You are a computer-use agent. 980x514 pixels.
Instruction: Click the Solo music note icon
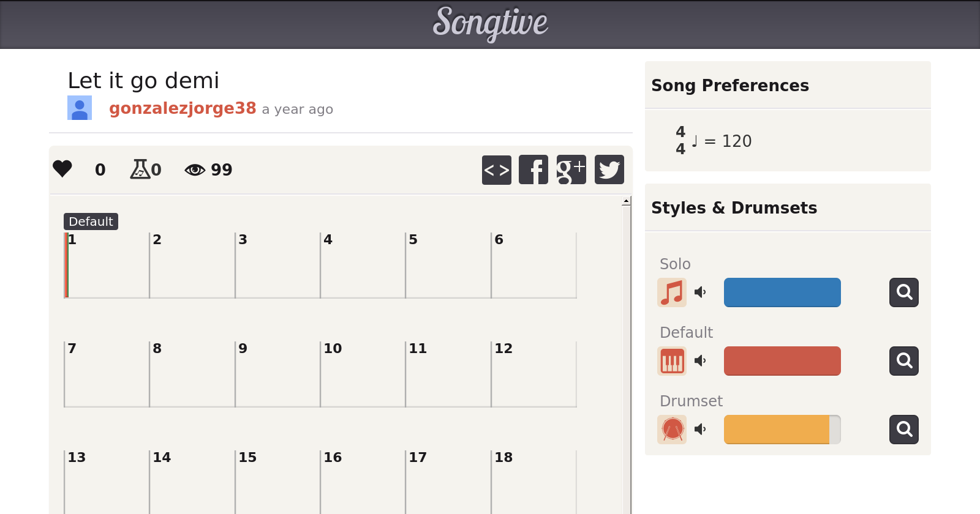pos(672,292)
